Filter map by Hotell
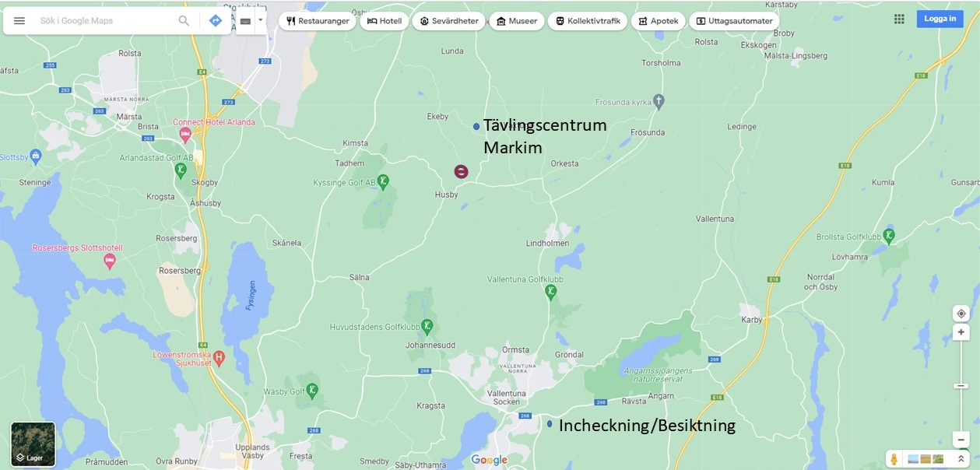Screen dimensions: 980x470 pos(385,21)
